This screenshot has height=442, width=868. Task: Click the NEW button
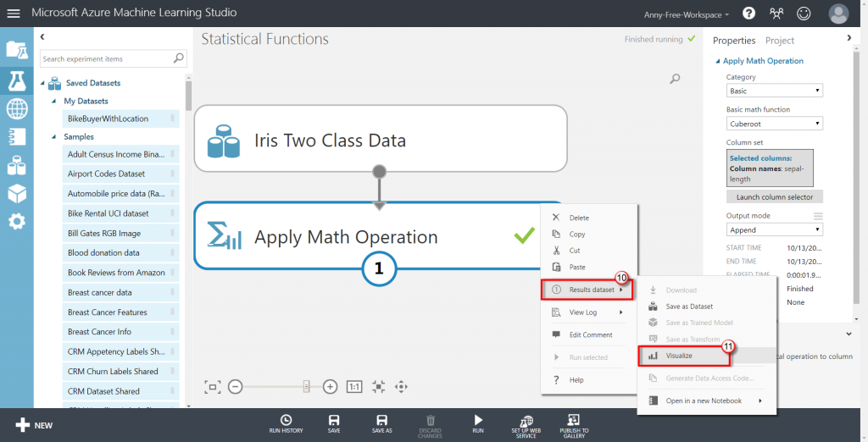click(x=34, y=425)
